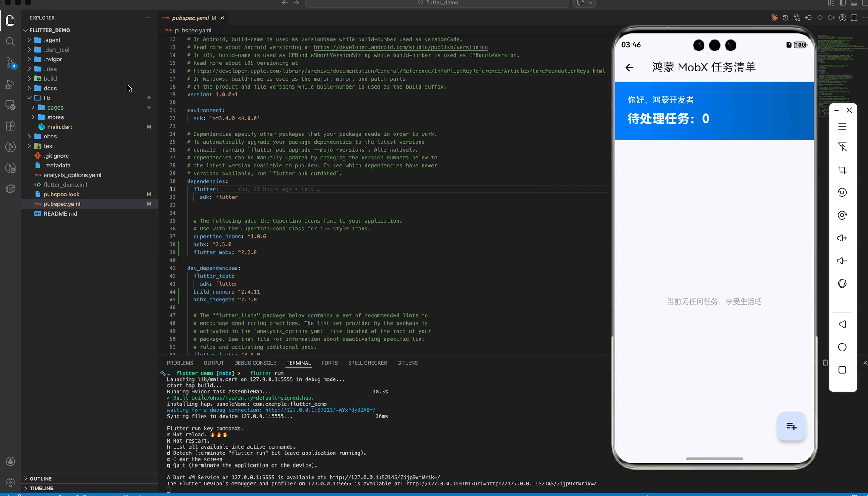Click the flutter_demo search bar

pyautogui.click(x=437, y=3)
